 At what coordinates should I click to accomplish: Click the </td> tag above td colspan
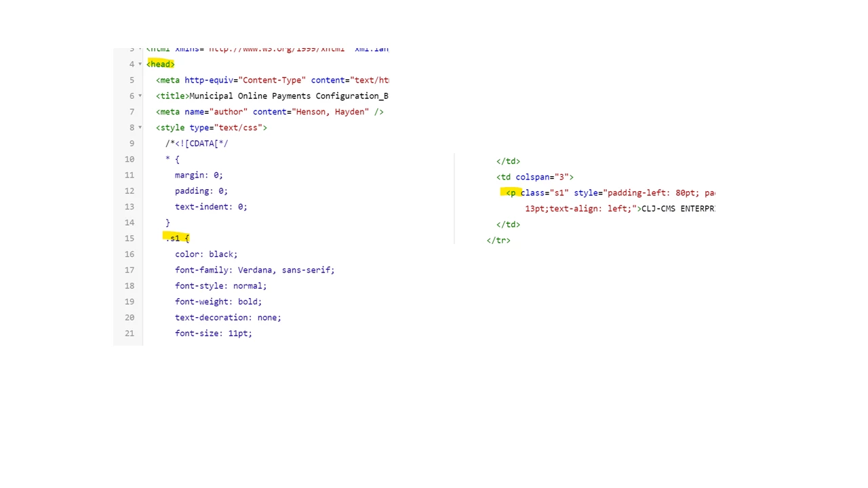point(508,161)
